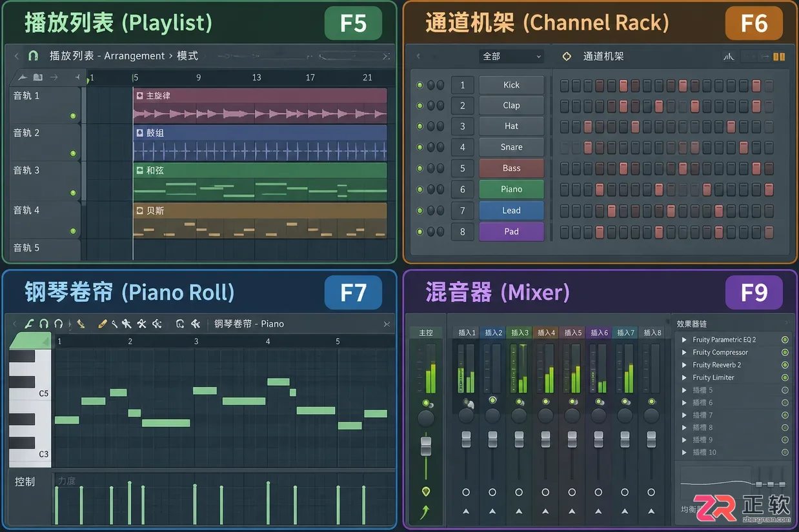
Task: Expand the Fruity Limiter slot arrow
Action: (684, 377)
